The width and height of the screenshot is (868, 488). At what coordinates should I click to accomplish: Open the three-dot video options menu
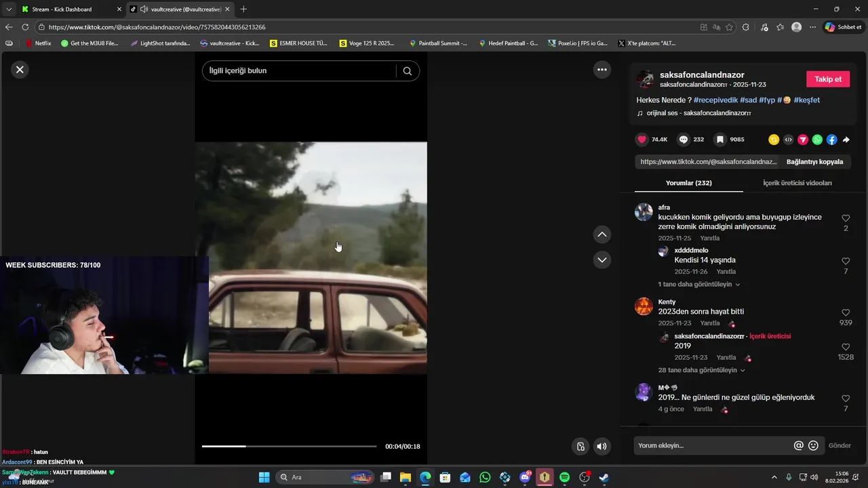(x=601, y=69)
